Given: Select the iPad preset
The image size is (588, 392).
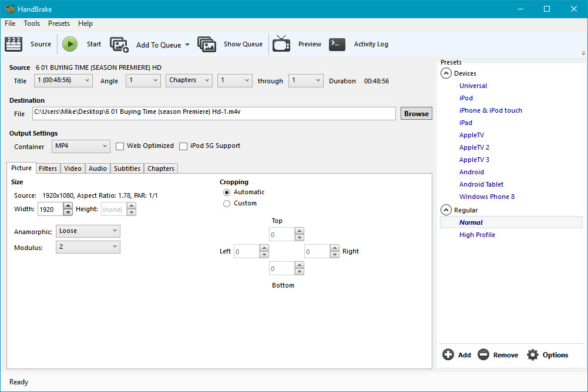Looking at the screenshot, I should point(465,123).
